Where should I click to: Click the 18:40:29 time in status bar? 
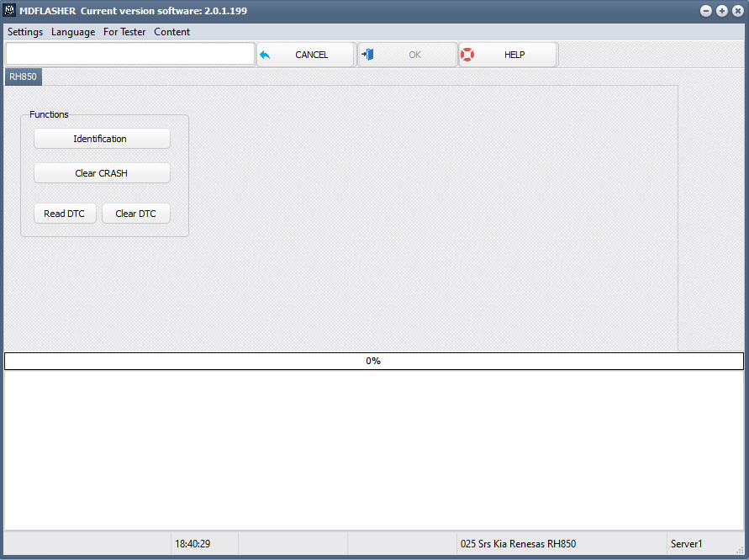point(193,544)
